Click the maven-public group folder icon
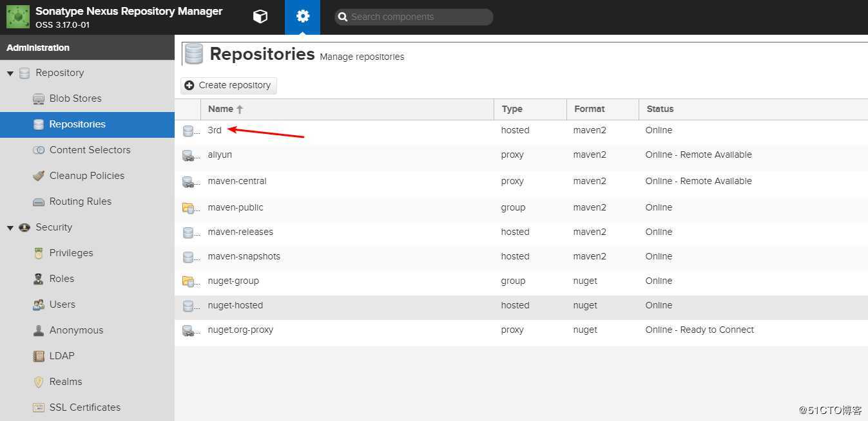Image resolution: width=868 pixels, height=421 pixels. tap(188, 208)
